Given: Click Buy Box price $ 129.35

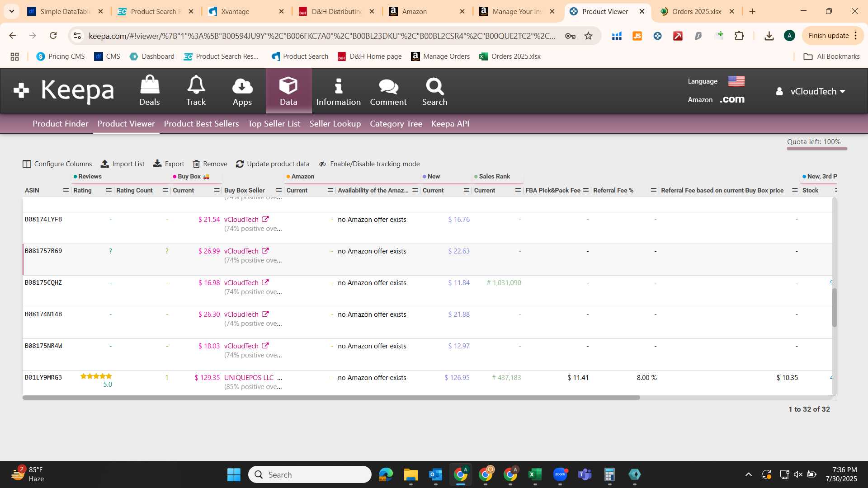Looking at the screenshot, I should 207,378.
